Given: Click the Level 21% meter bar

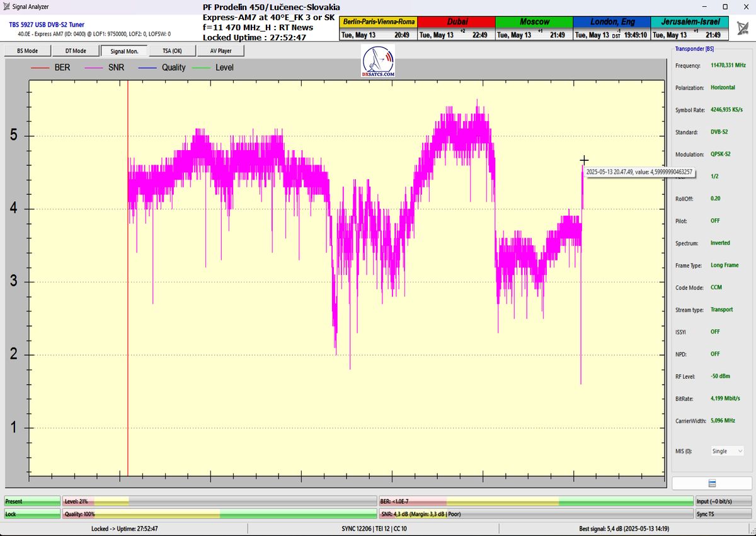Looking at the screenshot, I should [x=219, y=501].
